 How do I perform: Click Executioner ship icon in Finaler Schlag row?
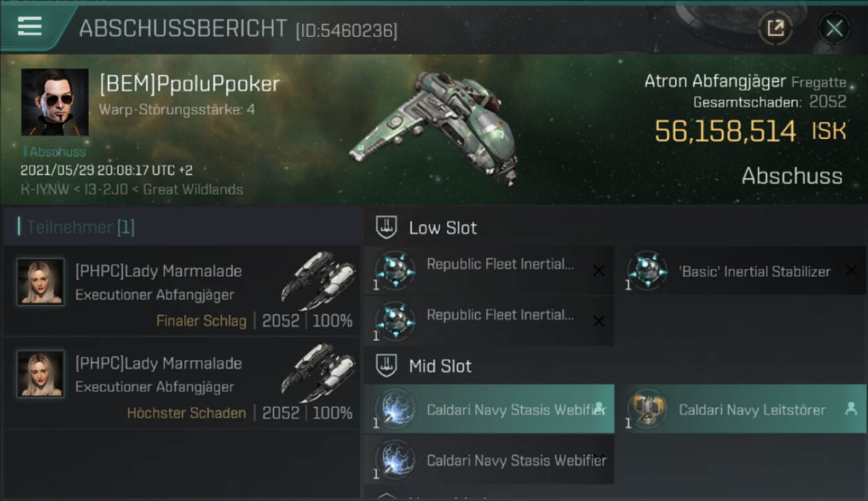pos(318,281)
